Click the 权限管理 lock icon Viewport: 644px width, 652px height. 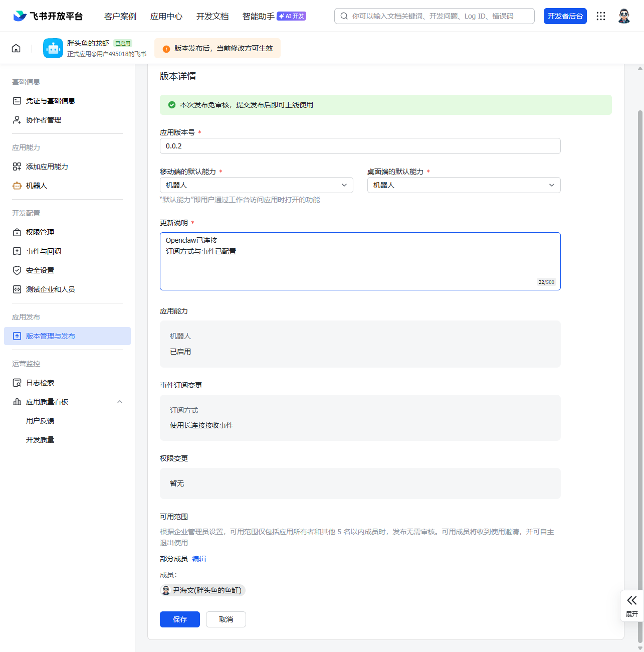pyautogui.click(x=17, y=232)
